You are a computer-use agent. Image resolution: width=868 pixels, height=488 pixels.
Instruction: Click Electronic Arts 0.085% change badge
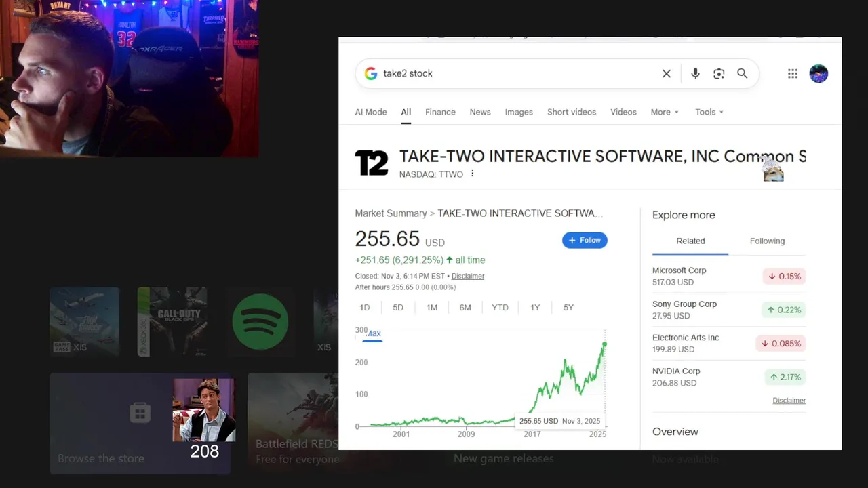click(781, 343)
